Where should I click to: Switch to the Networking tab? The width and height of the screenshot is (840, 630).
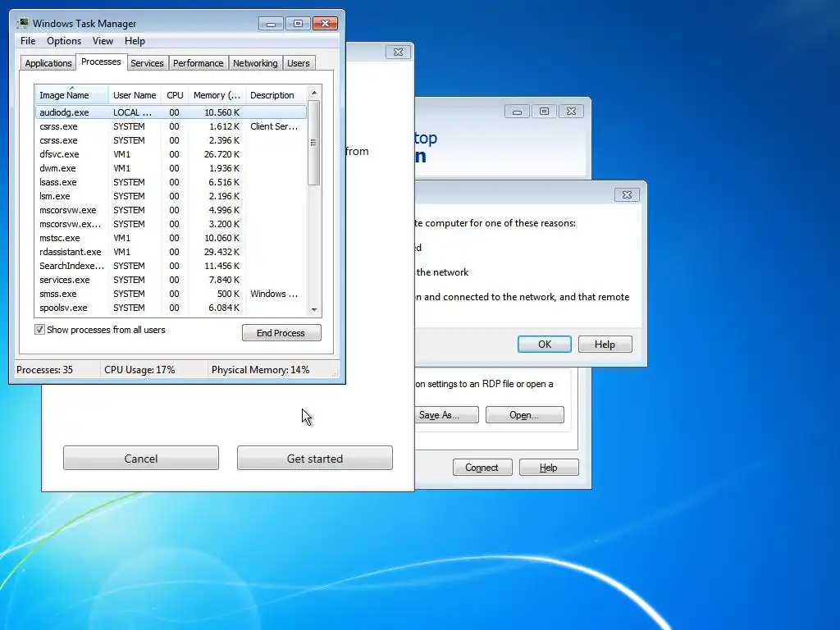(x=255, y=63)
